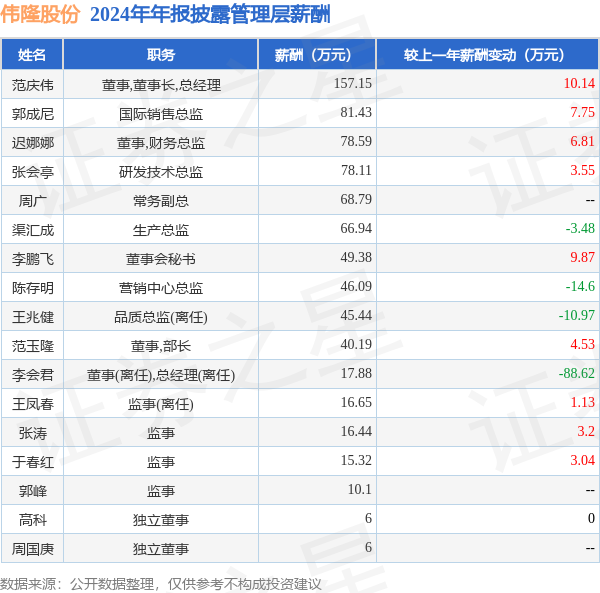Click the position 董事(离任),总经理(离任)
Image resolution: width=600 pixels, height=593 pixels.
click(x=161, y=375)
